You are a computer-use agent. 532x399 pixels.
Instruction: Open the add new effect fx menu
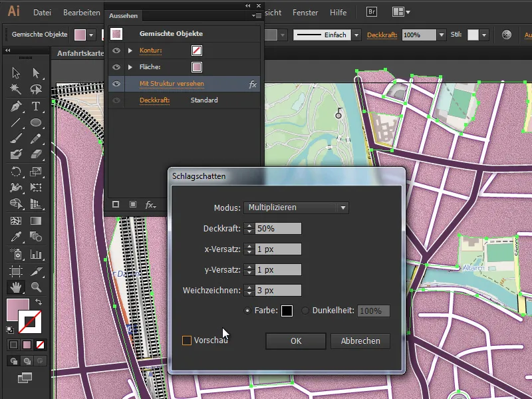(150, 205)
